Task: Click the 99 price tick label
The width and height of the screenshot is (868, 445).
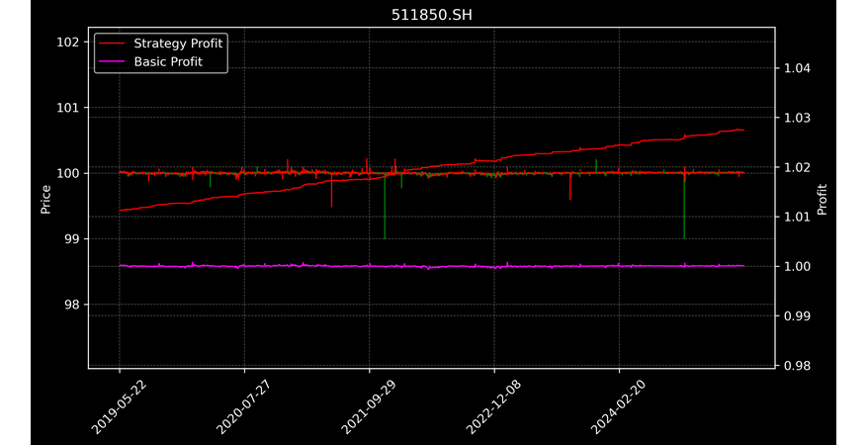Action: point(72,238)
